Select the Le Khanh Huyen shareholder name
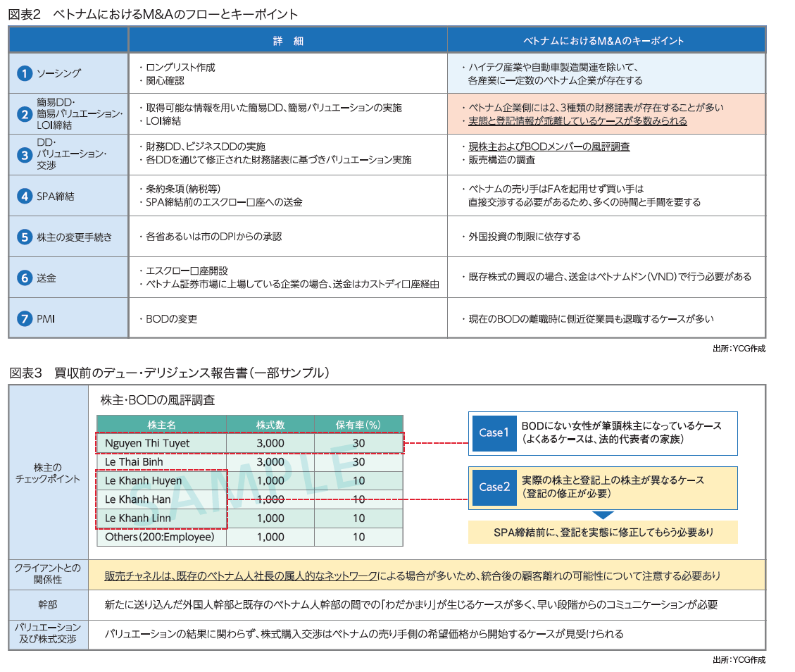The width and height of the screenshot is (795, 672). pos(143,481)
